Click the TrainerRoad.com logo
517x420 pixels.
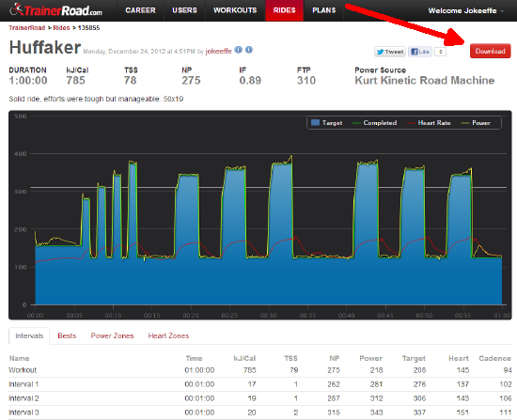[x=56, y=10]
